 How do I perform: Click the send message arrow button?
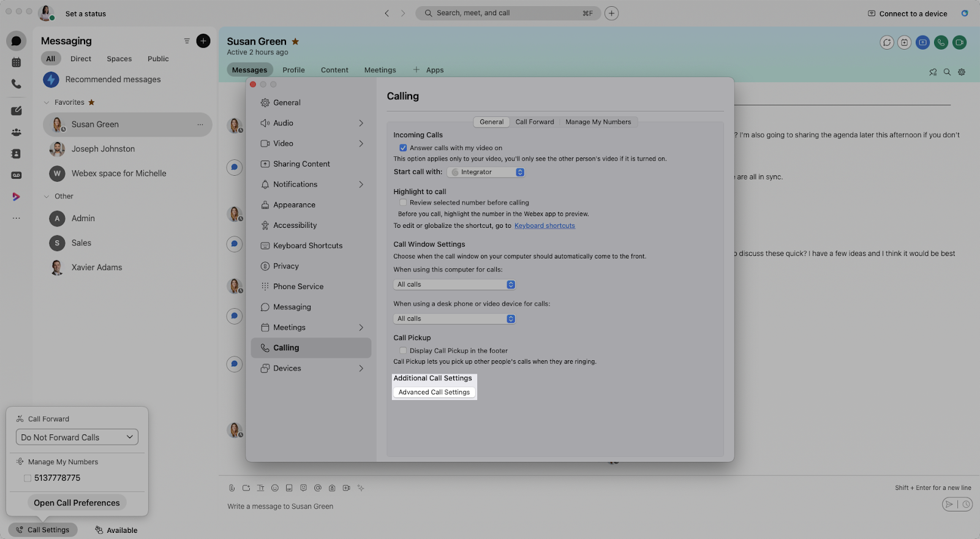pos(949,505)
